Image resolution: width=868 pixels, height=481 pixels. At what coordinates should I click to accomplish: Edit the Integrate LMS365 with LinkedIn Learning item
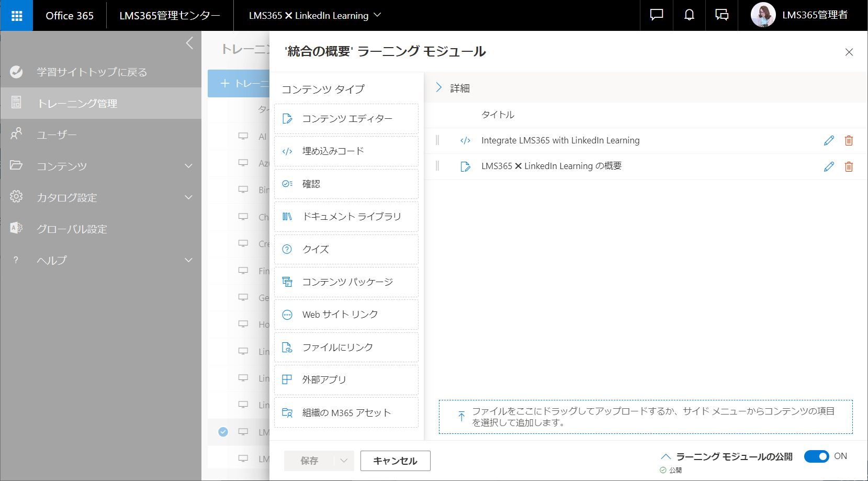(x=829, y=140)
